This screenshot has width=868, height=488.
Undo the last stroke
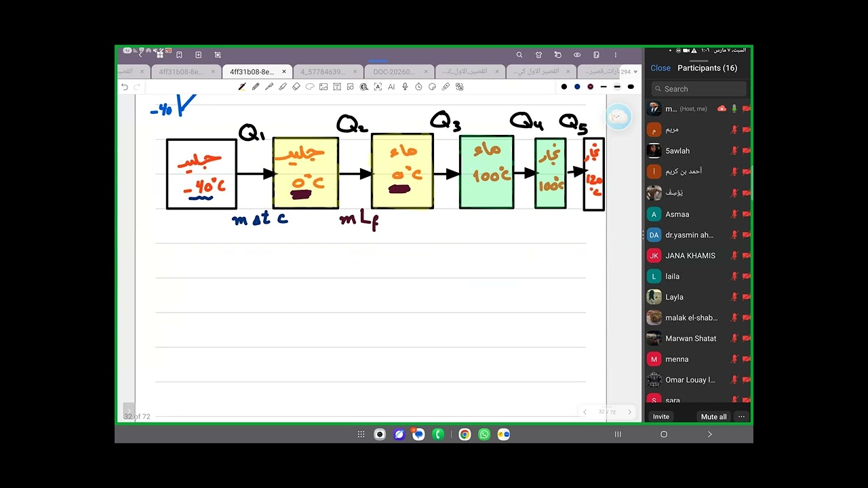[124, 87]
